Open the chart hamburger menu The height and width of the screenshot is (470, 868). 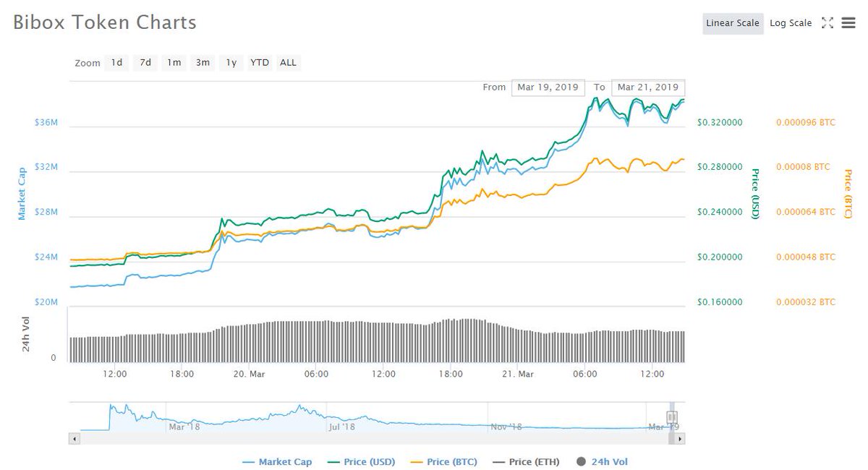(848, 23)
